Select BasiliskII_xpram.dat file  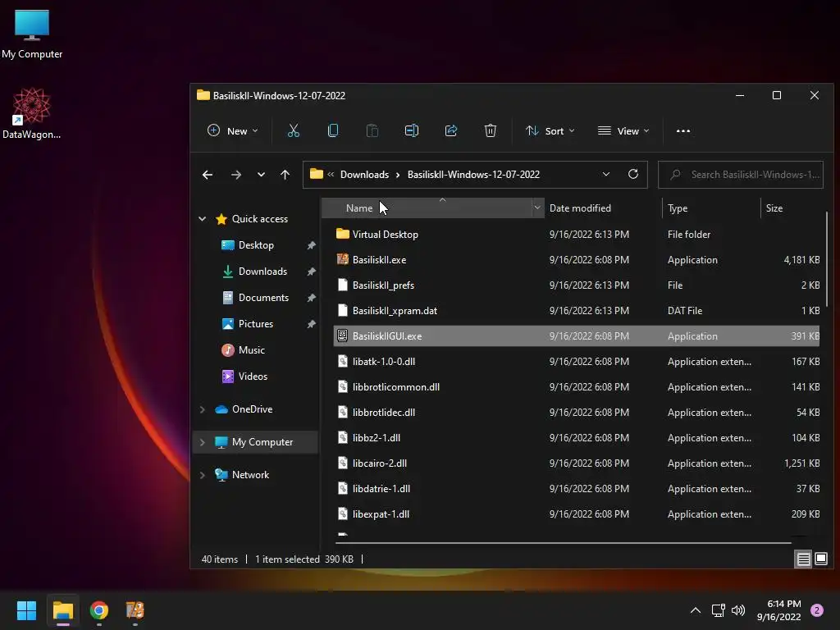395,311
